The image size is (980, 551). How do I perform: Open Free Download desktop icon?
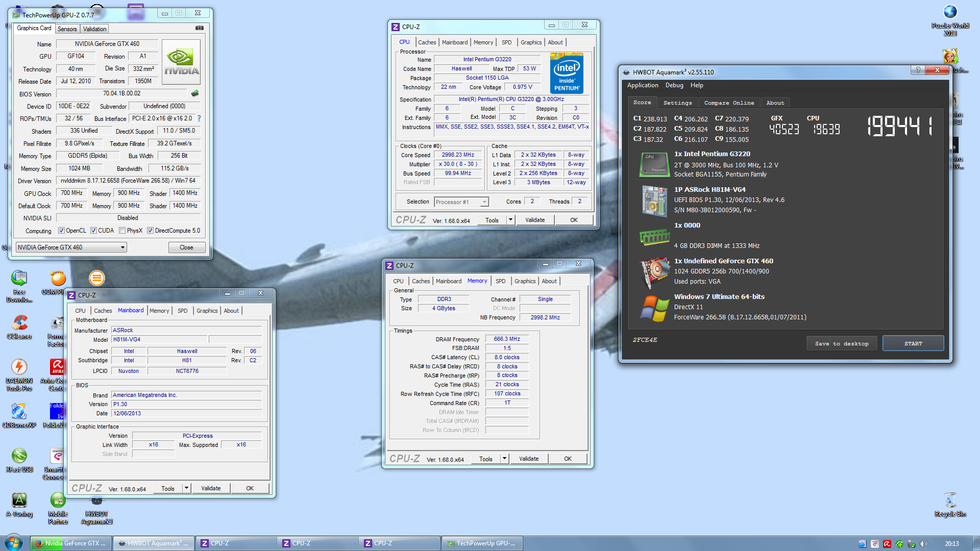click(19, 286)
